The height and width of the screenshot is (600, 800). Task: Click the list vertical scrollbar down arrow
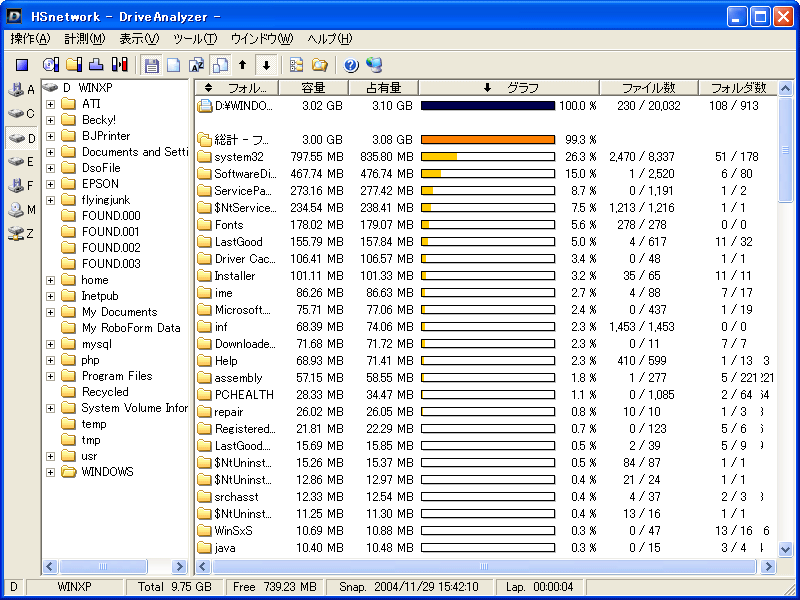tap(785, 549)
